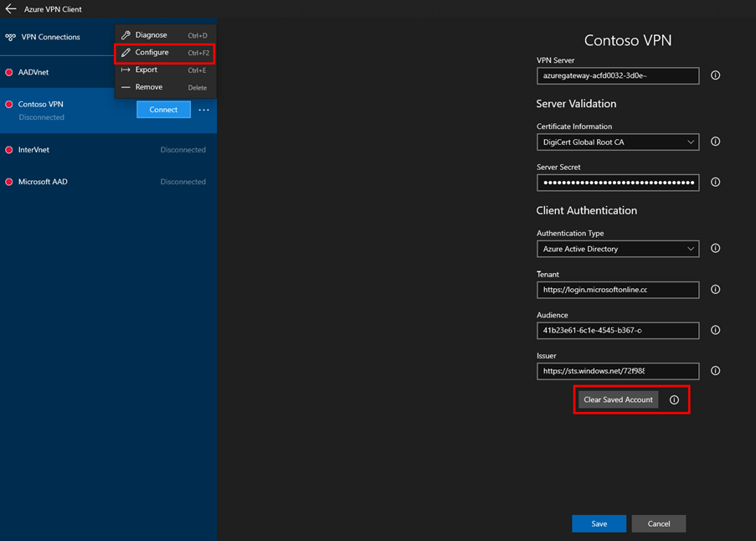The image size is (756, 541).
Task: Show info beside Clear Saved Account
Action: pyautogui.click(x=674, y=399)
